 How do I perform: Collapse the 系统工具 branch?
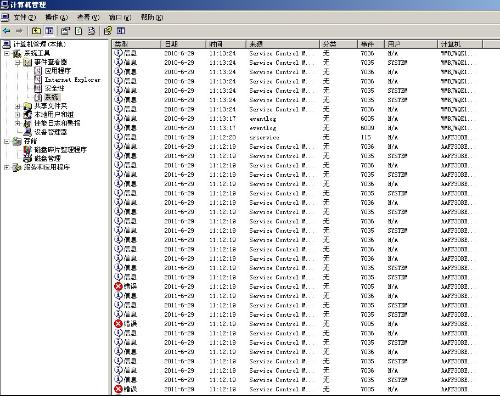point(7,53)
